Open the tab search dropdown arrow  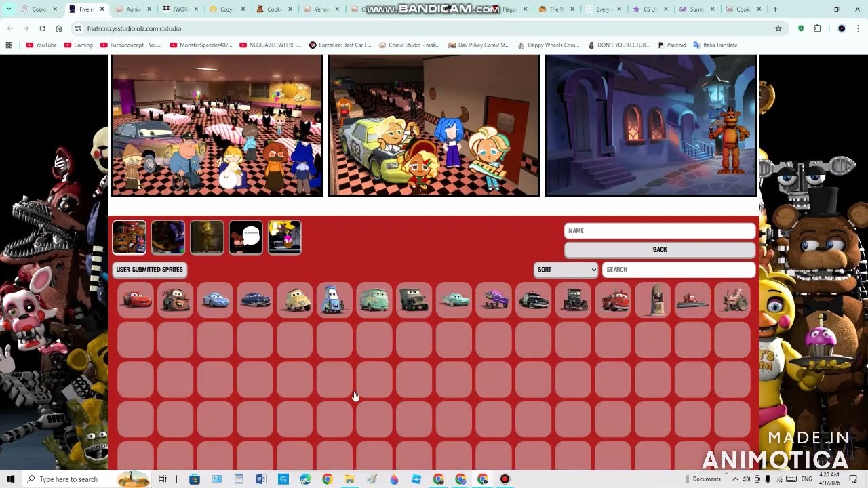9,9
